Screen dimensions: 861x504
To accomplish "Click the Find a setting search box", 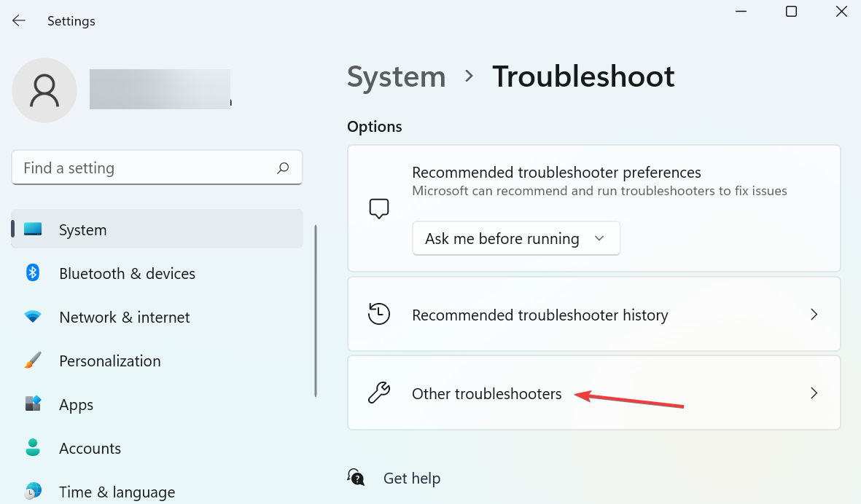I will click(146, 168).
